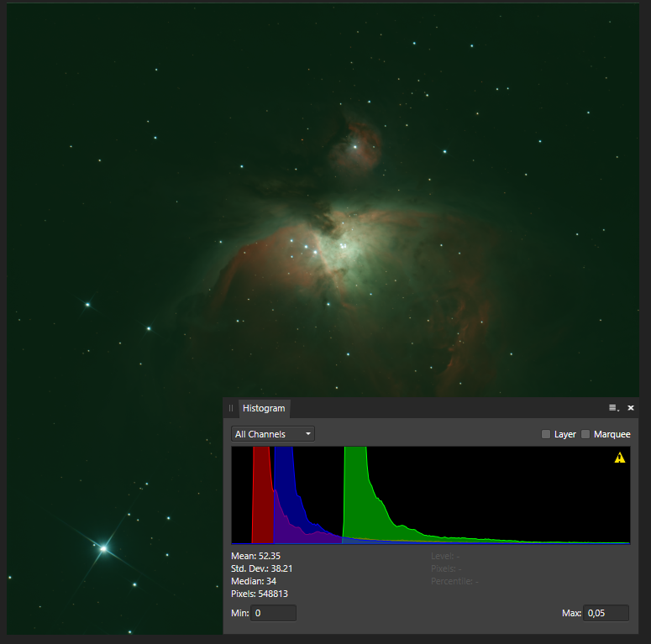Click the Max input field
651x644 pixels.
(x=606, y=613)
